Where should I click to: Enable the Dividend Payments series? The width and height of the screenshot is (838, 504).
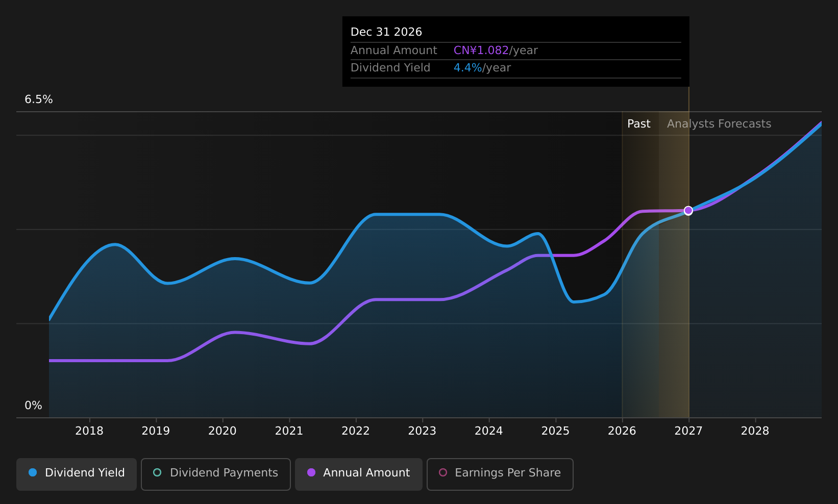(216, 474)
